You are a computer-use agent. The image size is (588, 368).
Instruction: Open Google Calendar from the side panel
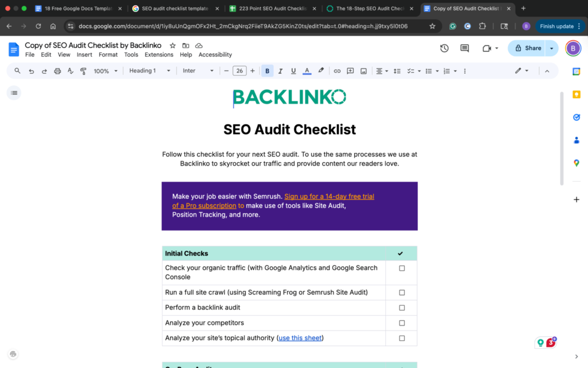[x=577, y=71]
